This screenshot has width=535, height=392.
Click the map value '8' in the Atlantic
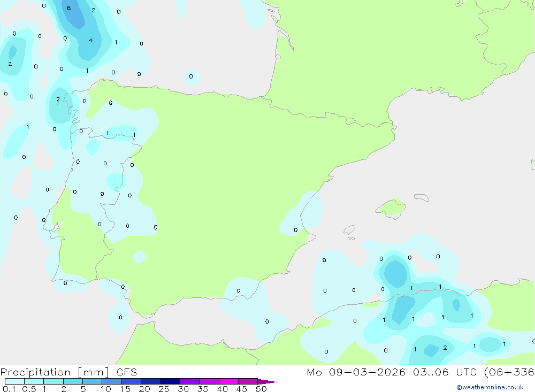[69, 8]
